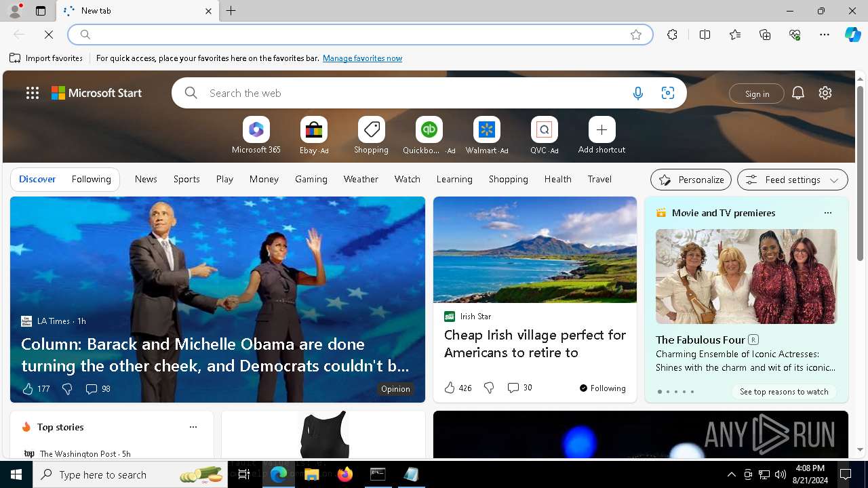Select the Discover tab
This screenshot has height=488, width=868.
(37, 179)
